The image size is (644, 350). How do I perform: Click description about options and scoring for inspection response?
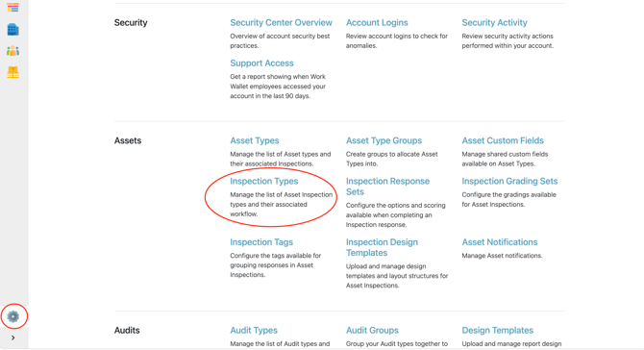[x=395, y=214]
